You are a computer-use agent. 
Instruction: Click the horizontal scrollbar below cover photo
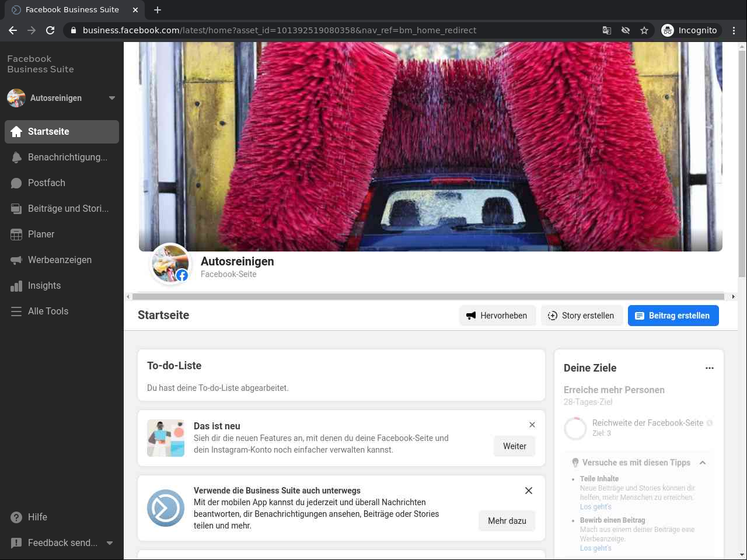click(428, 297)
